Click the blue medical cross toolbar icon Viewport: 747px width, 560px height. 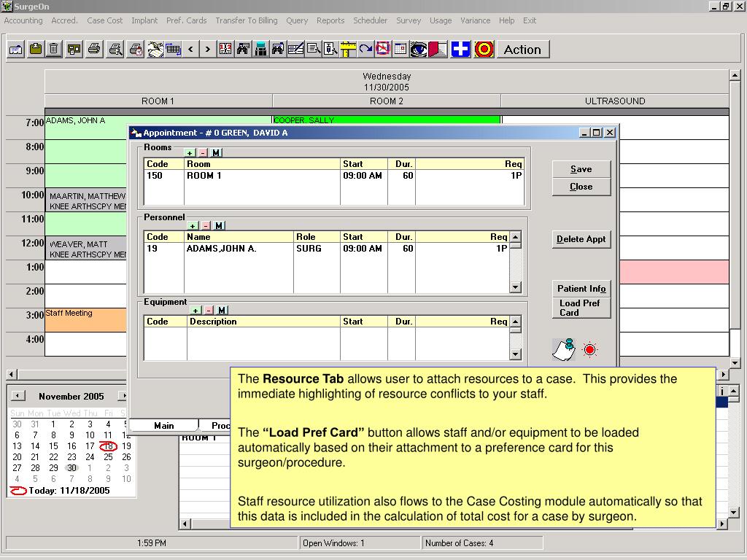[x=461, y=49]
